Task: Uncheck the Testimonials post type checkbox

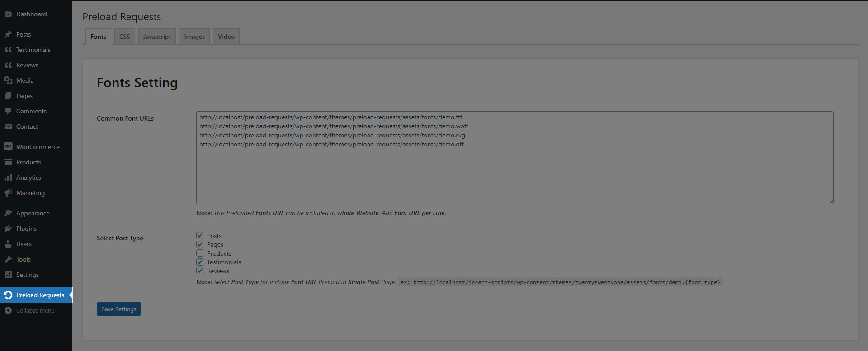Action: (200, 262)
